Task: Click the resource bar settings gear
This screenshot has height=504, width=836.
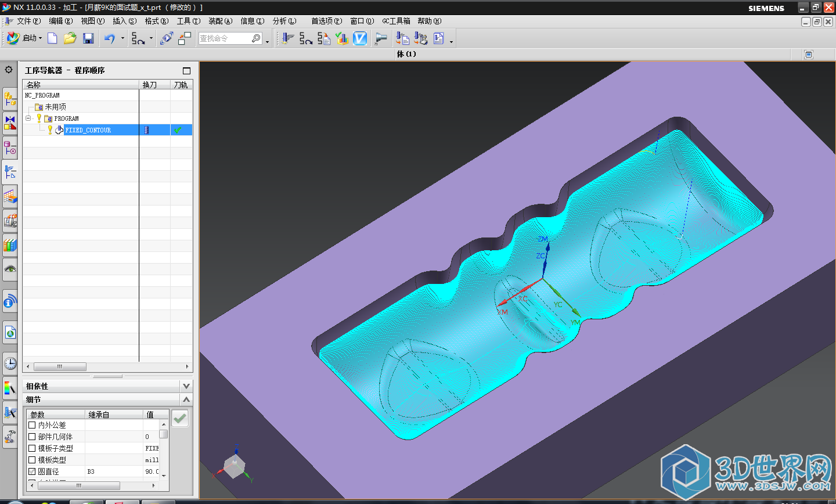Action: pyautogui.click(x=9, y=70)
